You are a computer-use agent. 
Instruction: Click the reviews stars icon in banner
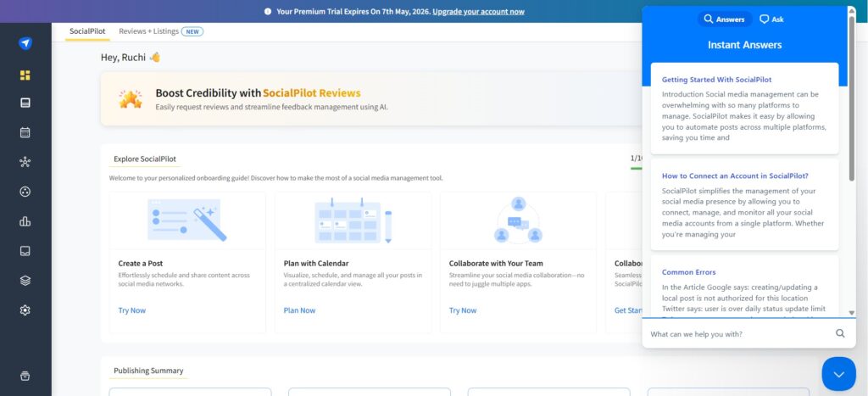pos(131,98)
